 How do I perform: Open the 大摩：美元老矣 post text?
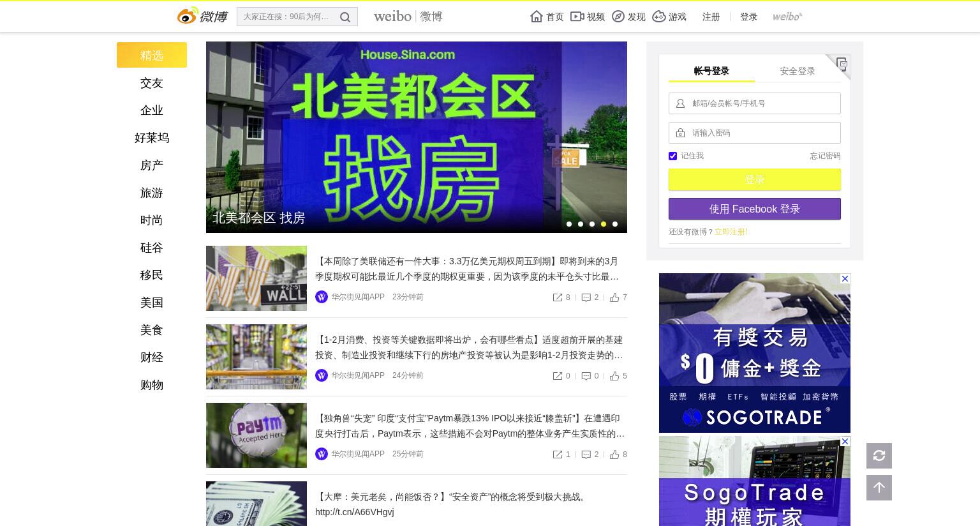point(452,497)
